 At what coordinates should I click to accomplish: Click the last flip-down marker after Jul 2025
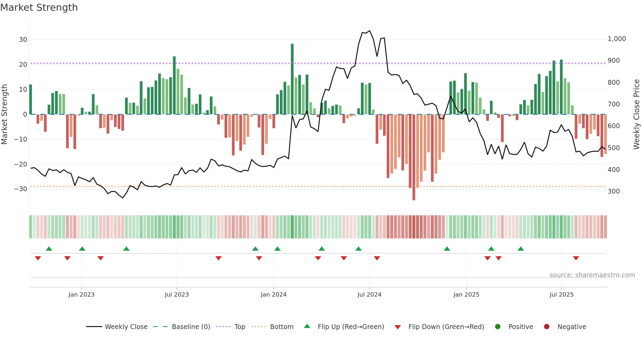[576, 258]
